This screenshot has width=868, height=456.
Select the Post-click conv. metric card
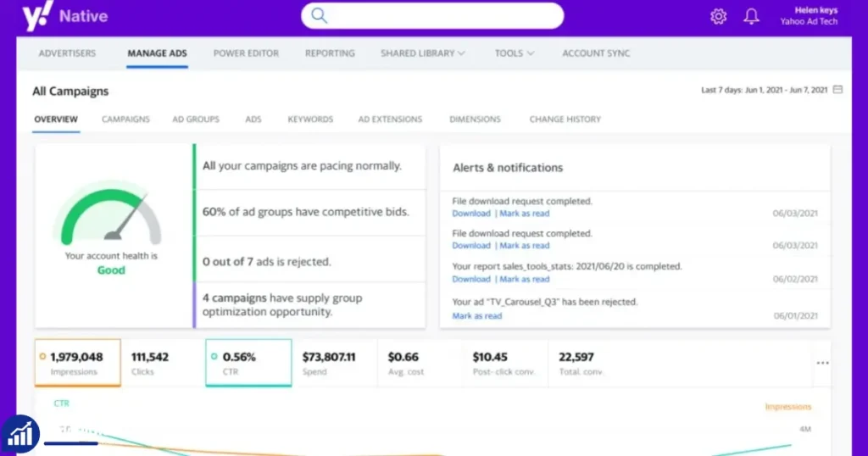pos(505,363)
